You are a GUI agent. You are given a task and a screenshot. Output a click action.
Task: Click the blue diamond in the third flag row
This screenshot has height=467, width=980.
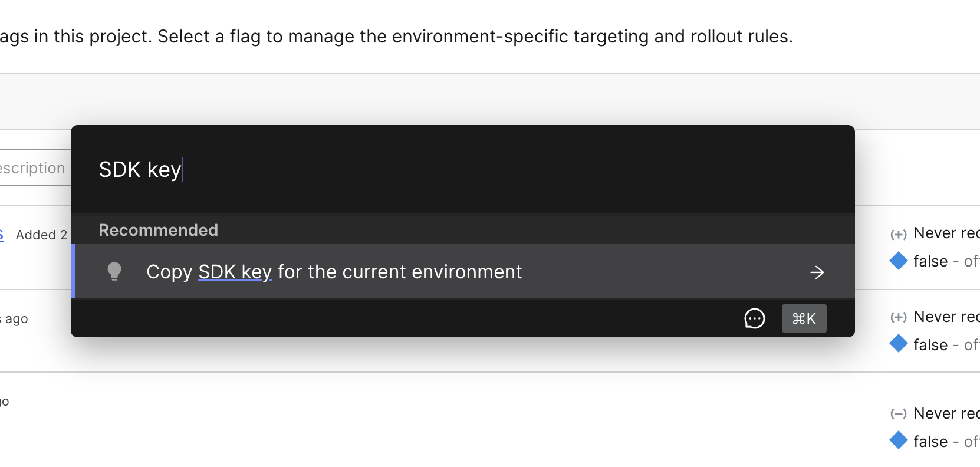899,440
